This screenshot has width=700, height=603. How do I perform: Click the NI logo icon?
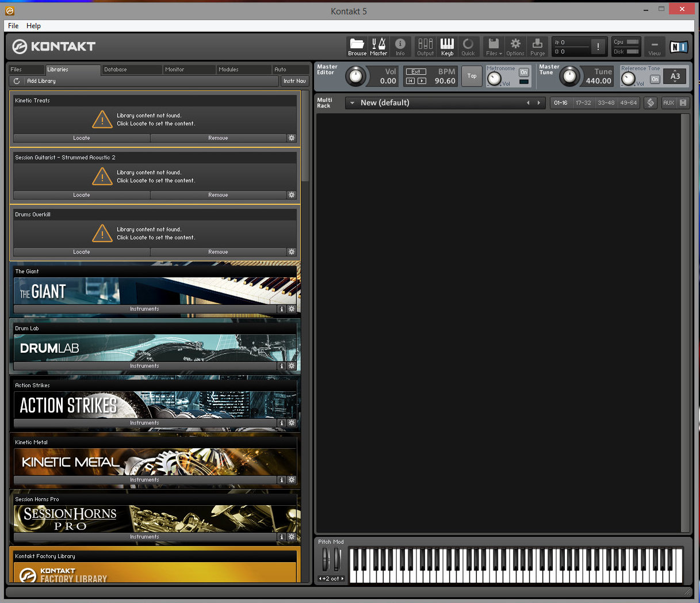(x=679, y=47)
